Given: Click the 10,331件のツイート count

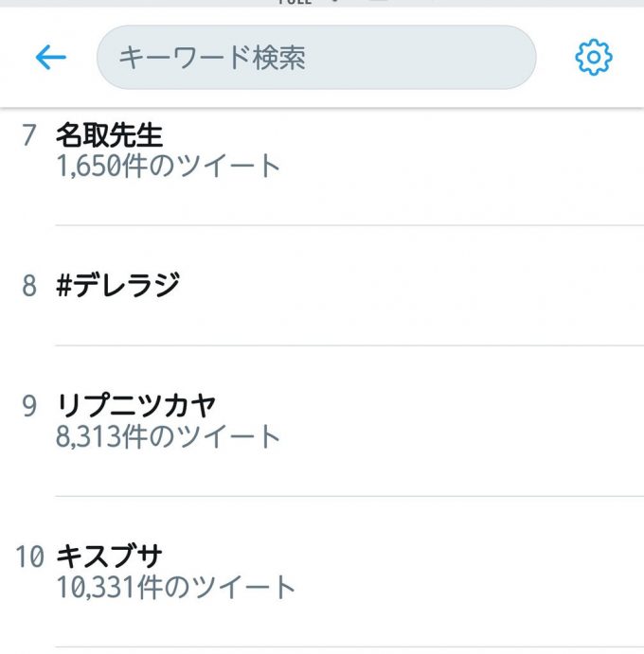Looking at the screenshot, I should coord(175,586).
